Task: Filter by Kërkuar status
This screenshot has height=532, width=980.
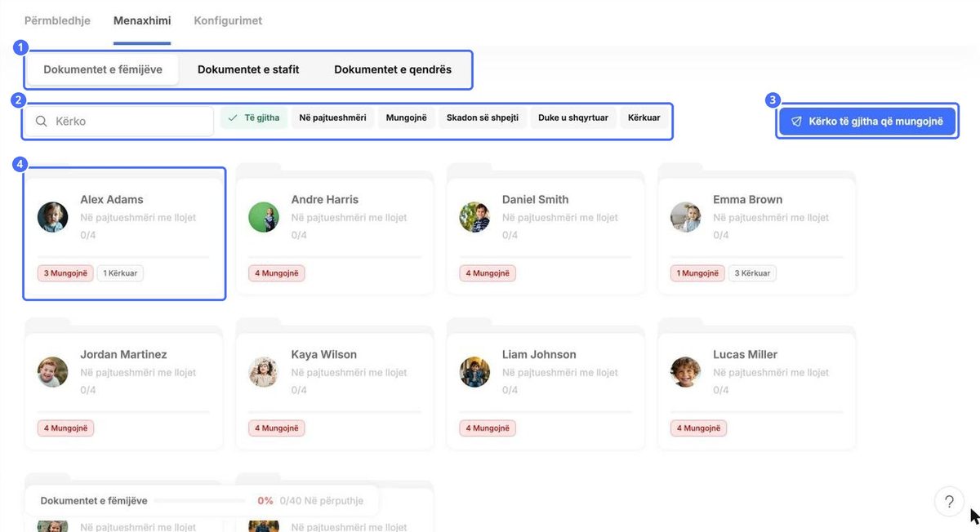Action: (644, 118)
